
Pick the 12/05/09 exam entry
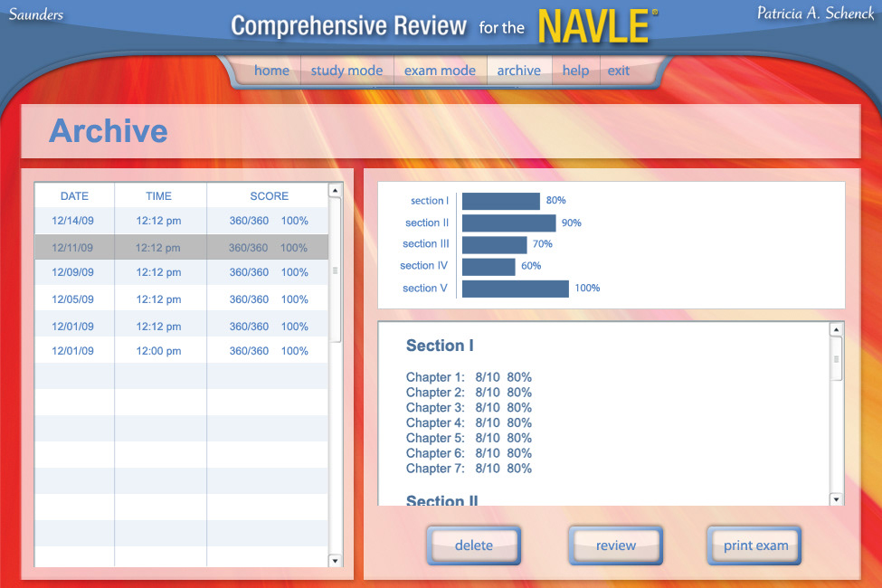click(182, 299)
